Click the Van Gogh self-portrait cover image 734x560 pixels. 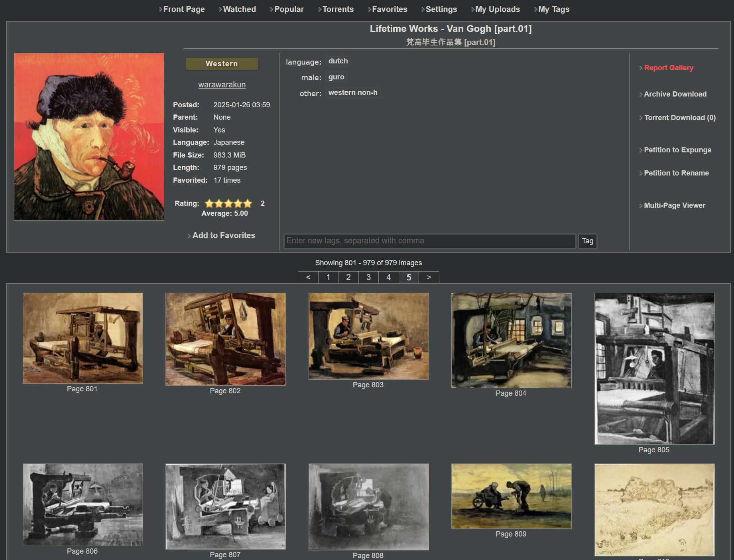(89, 137)
